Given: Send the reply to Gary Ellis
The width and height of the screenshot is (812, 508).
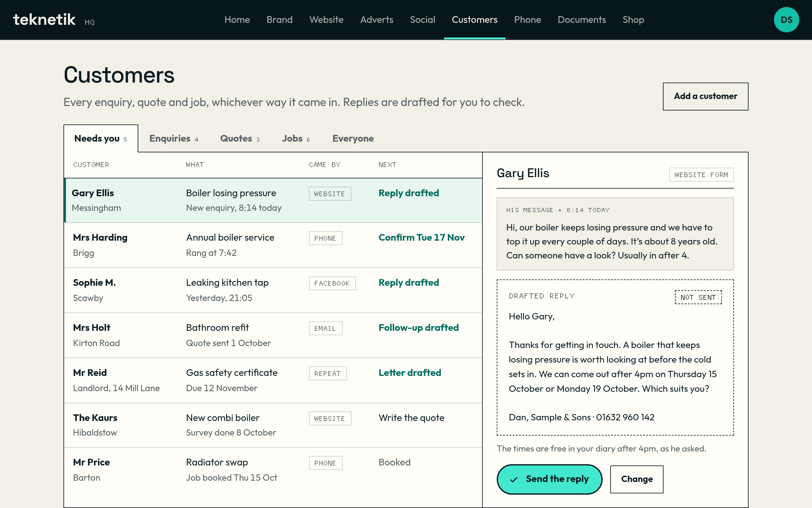Looking at the screenshot, I should tap(549, 479).
